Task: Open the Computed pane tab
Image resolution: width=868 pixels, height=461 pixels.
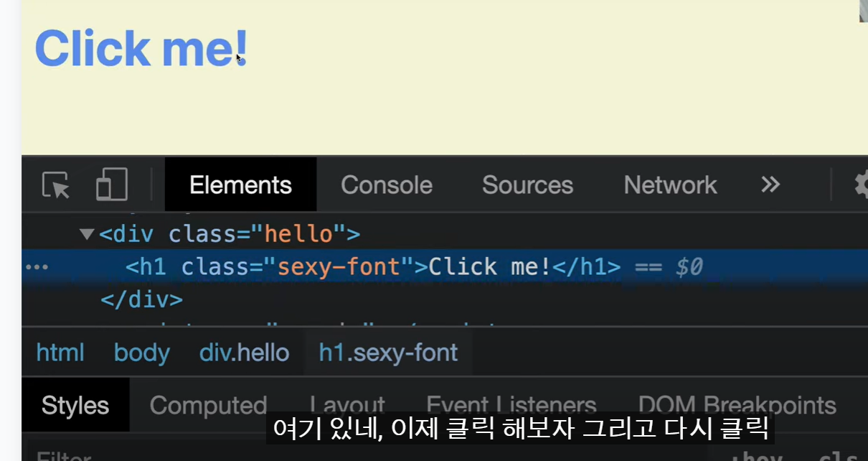Action: tap(209, 405)
